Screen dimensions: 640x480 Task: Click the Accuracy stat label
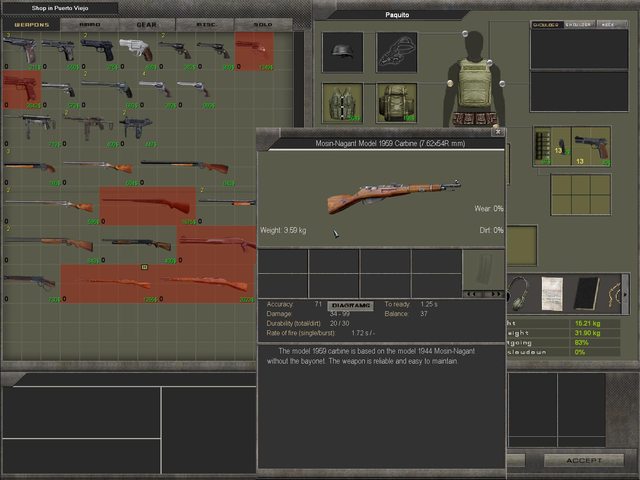[x=280, y=304]
